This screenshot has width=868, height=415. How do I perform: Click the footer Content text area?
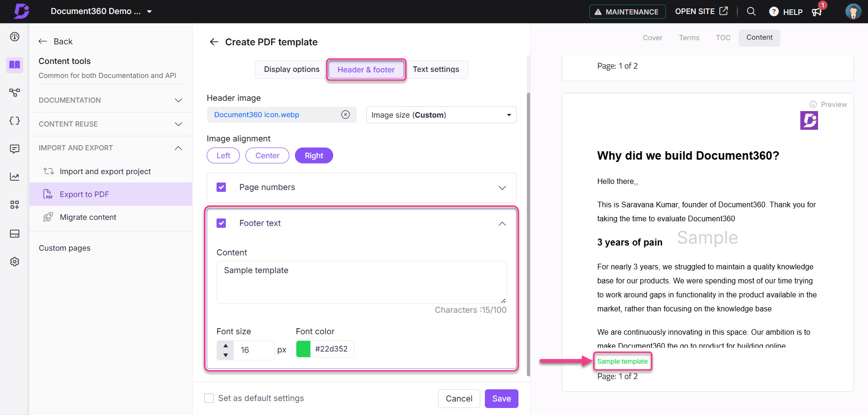point(362,282)
